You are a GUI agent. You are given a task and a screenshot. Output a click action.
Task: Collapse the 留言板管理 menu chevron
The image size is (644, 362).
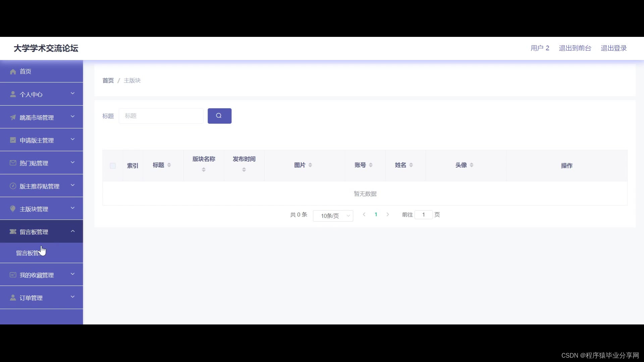[x=72, y=231]
